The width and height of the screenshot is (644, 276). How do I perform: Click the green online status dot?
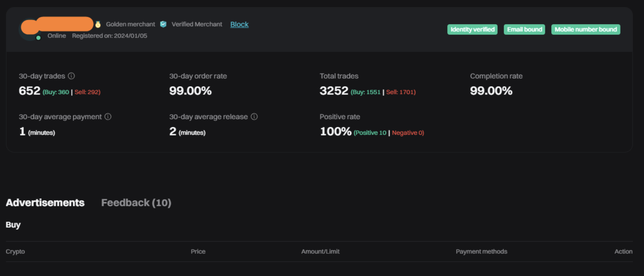38,38
